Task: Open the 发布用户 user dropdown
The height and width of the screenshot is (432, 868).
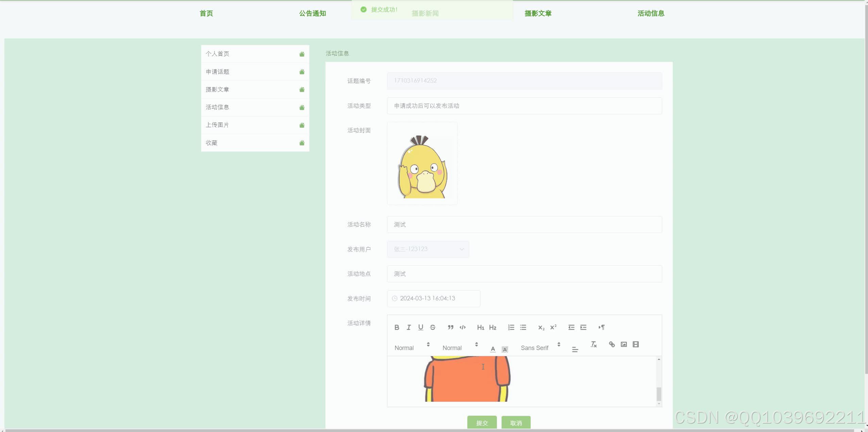Action: coord(427,249)
